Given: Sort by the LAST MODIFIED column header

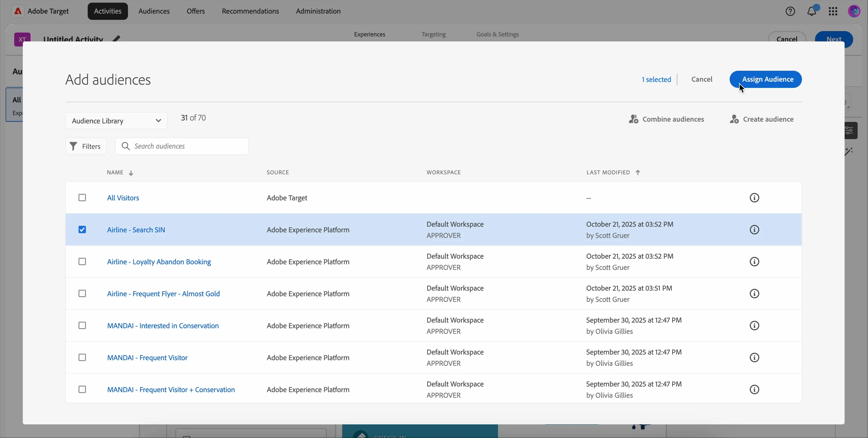Looking at the screenshot, I should 613,172.
